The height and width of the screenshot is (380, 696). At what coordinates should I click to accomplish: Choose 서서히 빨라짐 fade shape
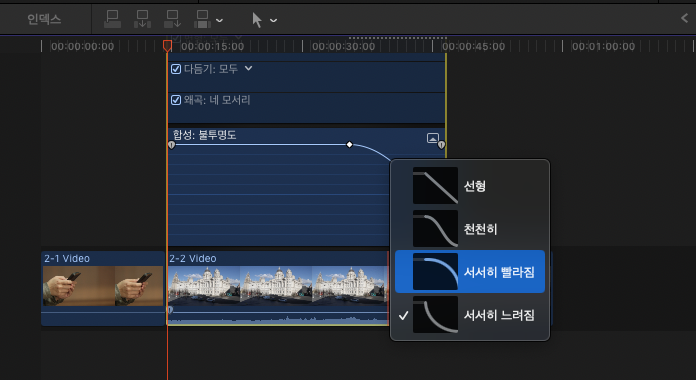pos(470,271)
